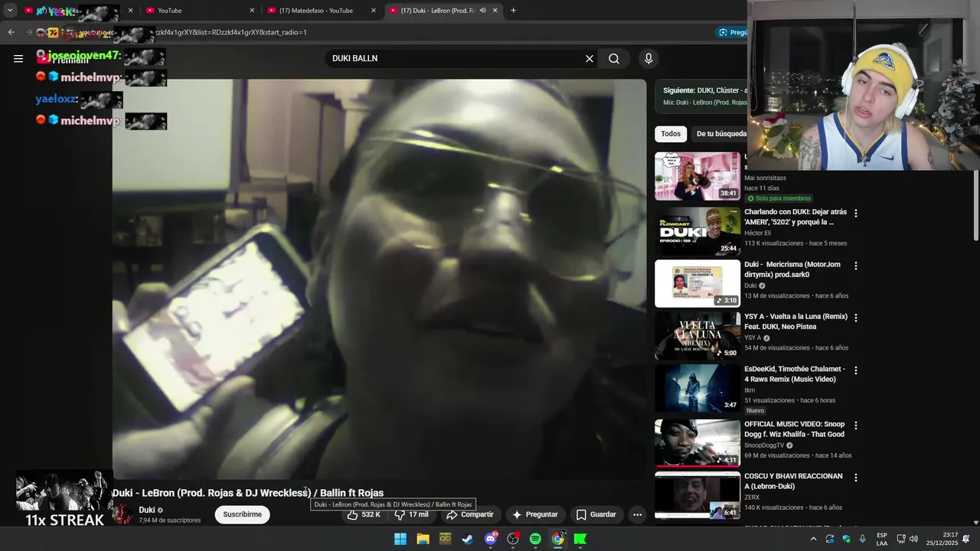Switch to the Matedefaso YouTube tab
Screen dimensions: 980x551
tap(322, 11)
